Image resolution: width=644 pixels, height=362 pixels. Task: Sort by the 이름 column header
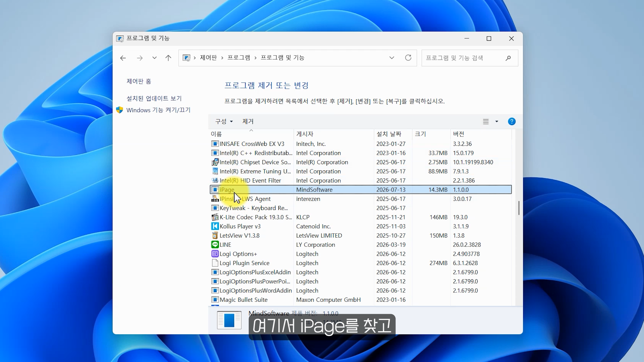(251, 134)
